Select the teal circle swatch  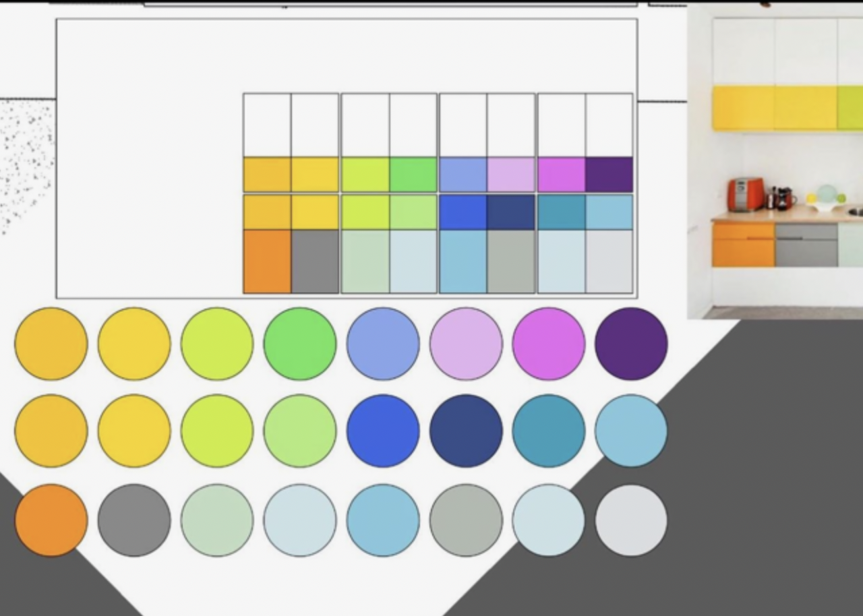[x=548, y=431]
